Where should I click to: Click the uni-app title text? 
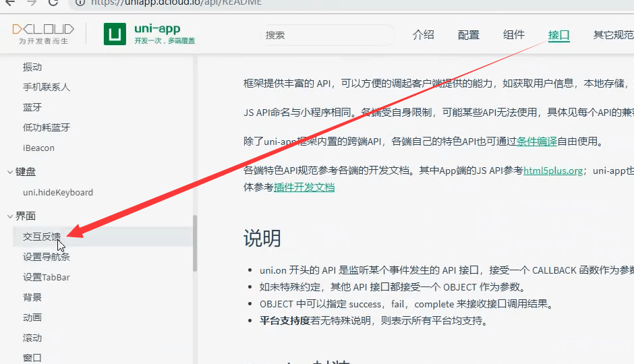pos(157,29)
